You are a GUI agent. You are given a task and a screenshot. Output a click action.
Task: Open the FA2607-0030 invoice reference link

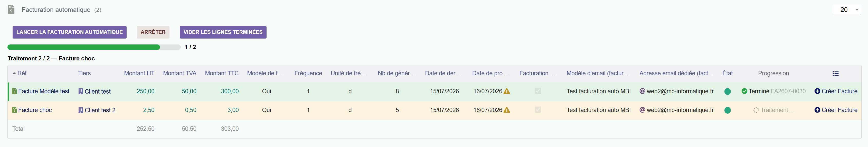[x=788, y=91]
